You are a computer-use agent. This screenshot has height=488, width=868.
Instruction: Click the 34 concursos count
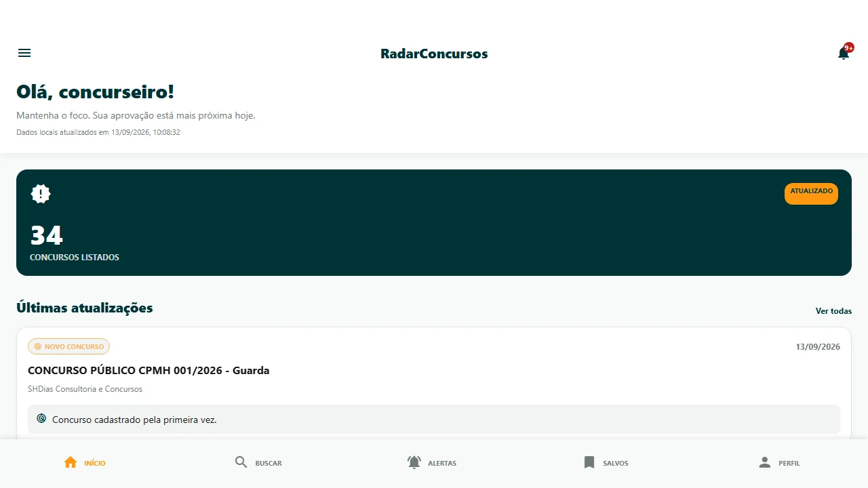click(x=47, y=235)
